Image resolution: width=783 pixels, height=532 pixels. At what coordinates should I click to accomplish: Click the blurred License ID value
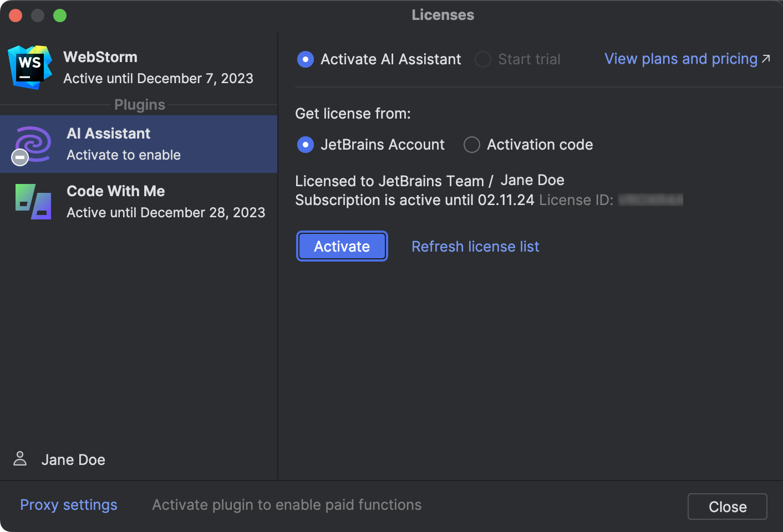652,200
